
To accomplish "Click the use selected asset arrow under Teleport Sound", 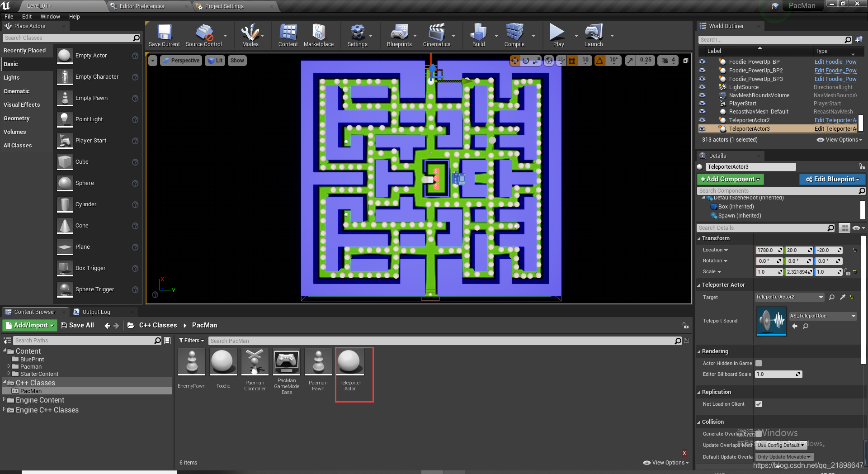I will (795, 326).
